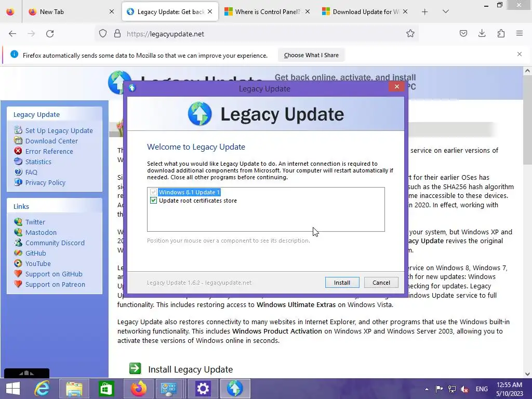Viewport: 532px width, 399px height.
Task: Open the Firefox downloads panel
Action: pos(482,33)
